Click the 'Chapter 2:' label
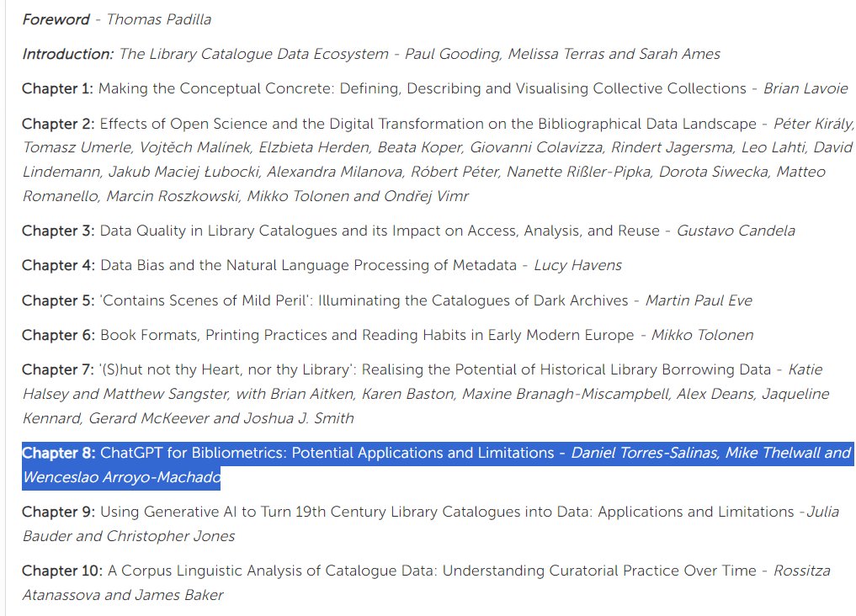 [58, 124]
